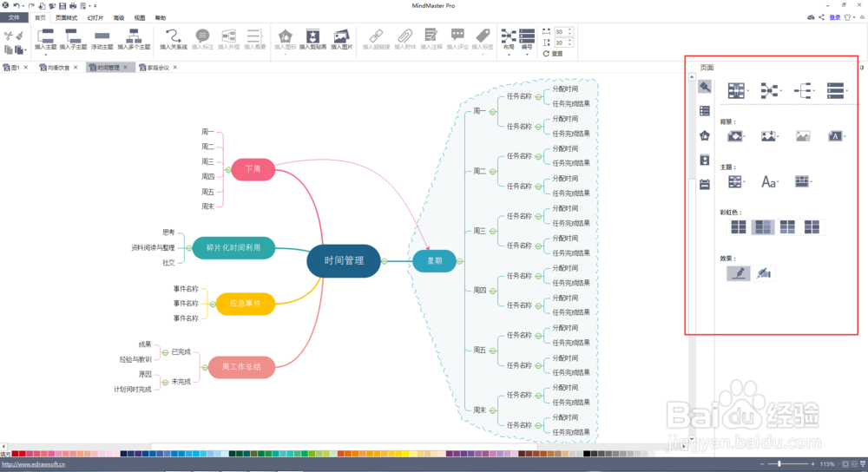
Task: Click the format painter brush icon
Action: (20, 36)
